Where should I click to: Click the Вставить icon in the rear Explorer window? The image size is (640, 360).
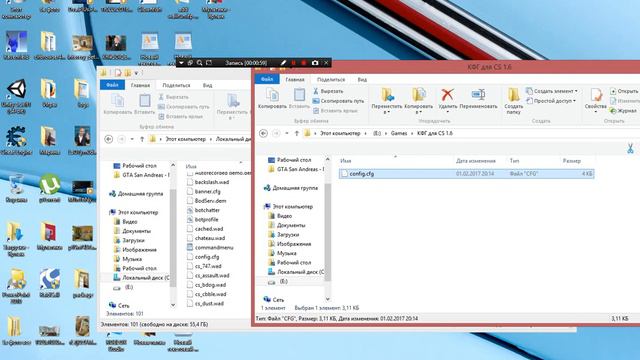[x=144, y=100]
